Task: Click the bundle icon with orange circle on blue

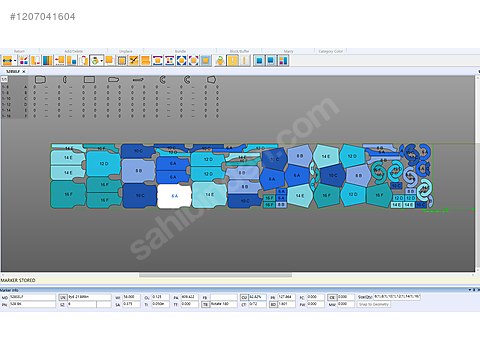Action: point(182,61)
